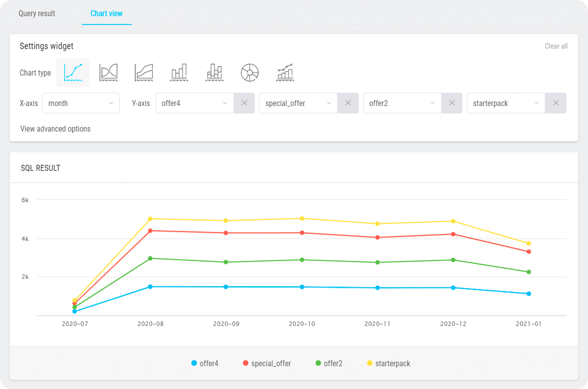Click the starterpack 2020-10 data point
This screenshot has height=389, width=588.
pyautogui.click(x=302, y=218)
